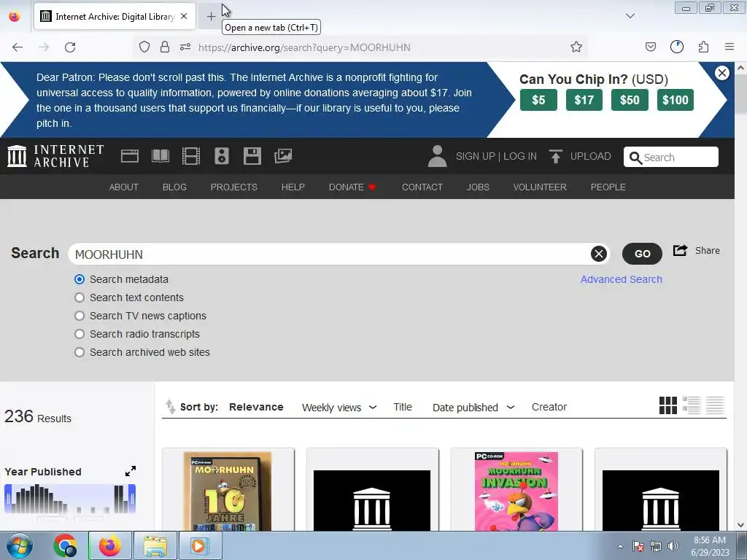747x560 pixels.
Task: Open the ABOUT menu item
Action: [124, 187]
